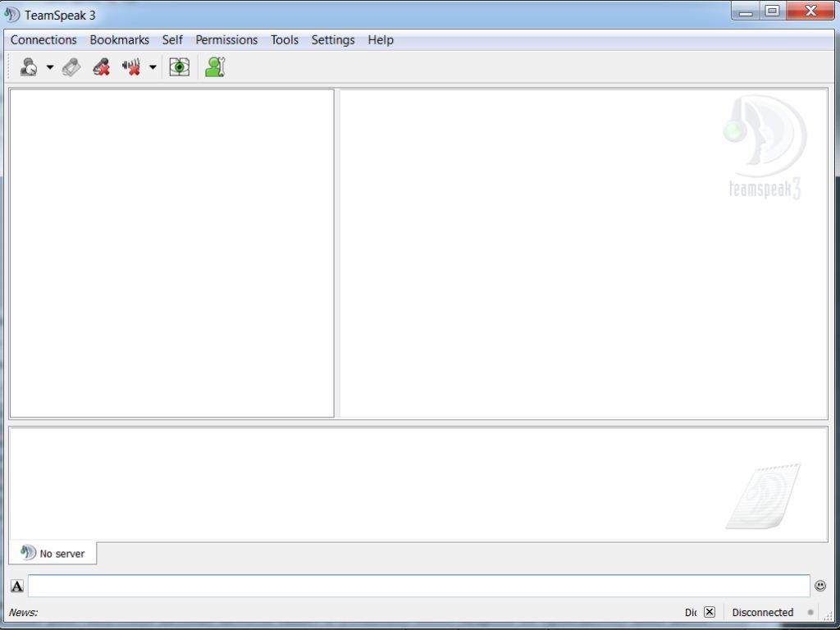Mute the speakers from the toolbar
Viewport: 840px width, 630px height.
point(130,67)
